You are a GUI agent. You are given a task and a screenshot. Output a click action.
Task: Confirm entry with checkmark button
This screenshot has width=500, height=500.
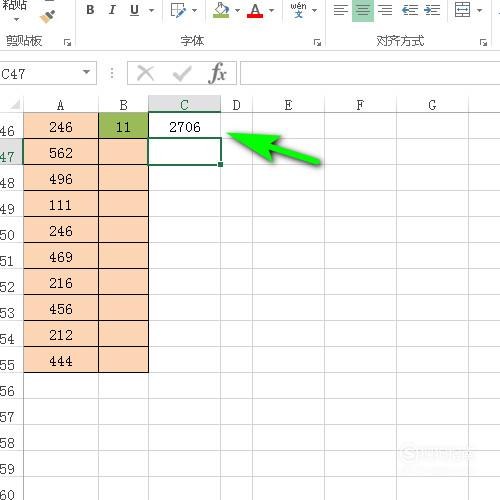(182, 73)
